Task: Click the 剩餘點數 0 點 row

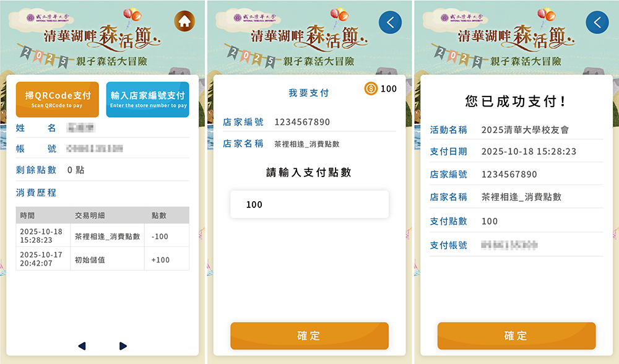Action: point(103,170)
